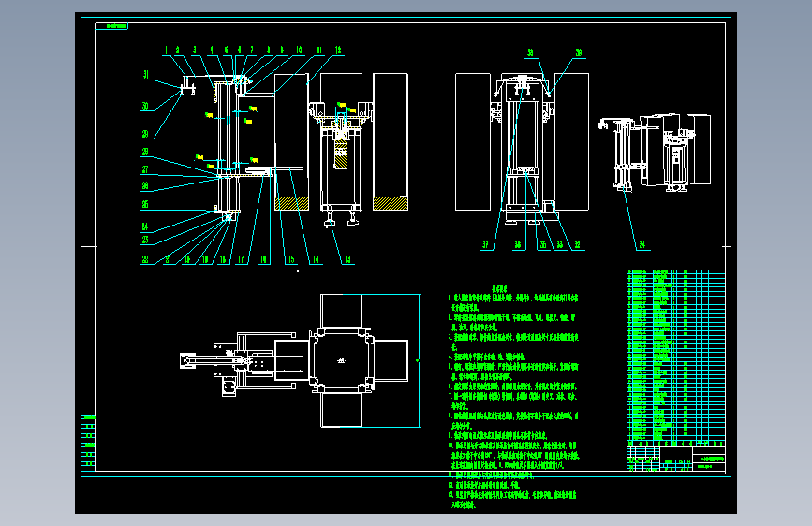Click part callout number 1
812x526 pixels.
coord(166,51)
